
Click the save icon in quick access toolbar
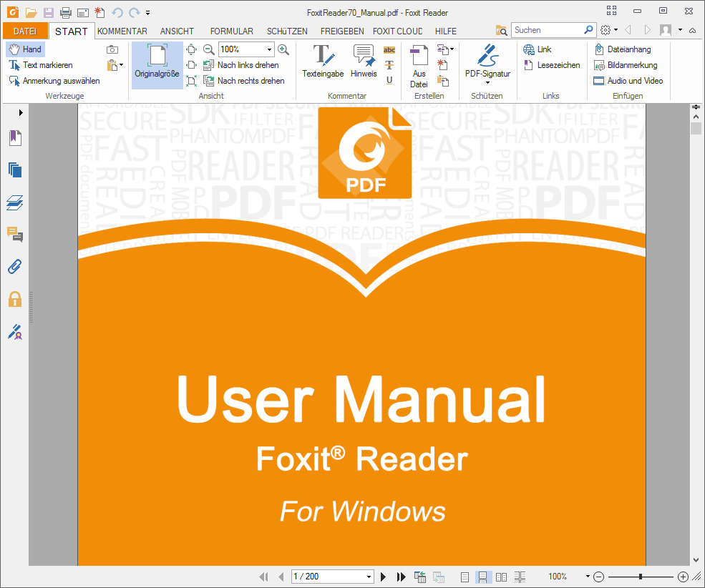48,13
